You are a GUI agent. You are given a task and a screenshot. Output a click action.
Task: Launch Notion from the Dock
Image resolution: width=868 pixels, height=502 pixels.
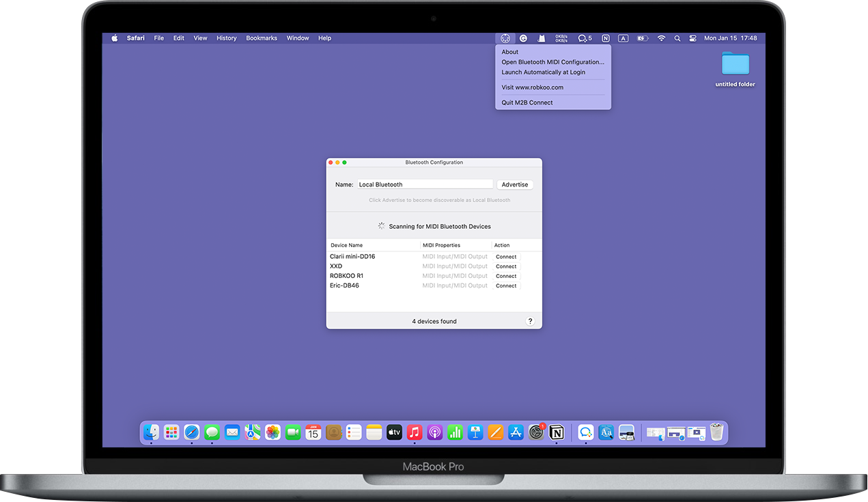(x=557, y=432)
